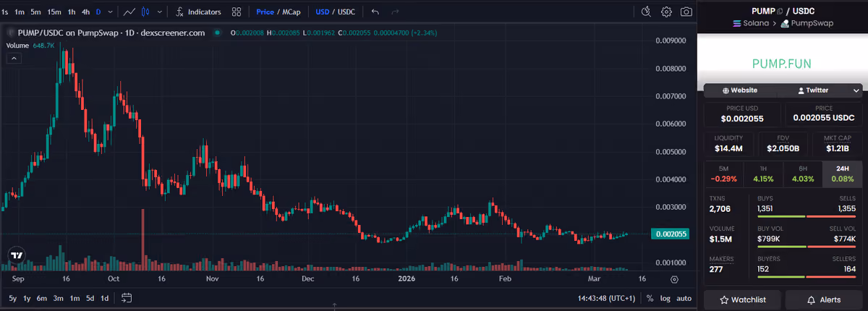This screenshot has height=311, width=868.
Task: Open the Twitter link
Action: (813, 90)
